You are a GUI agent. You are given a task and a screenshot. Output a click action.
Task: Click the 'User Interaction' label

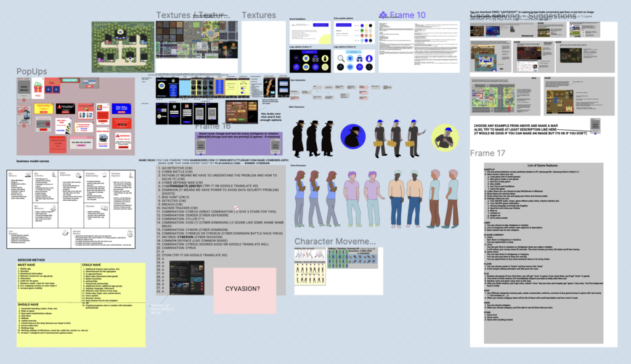coord(298,80)
